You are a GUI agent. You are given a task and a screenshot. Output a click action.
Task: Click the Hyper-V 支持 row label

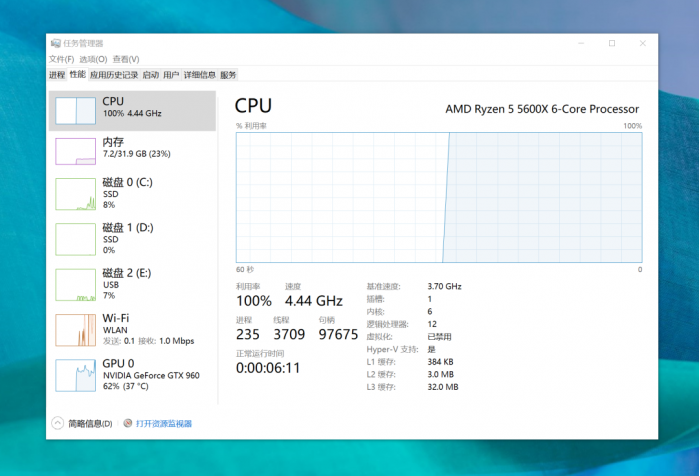[x=392, y=349]
